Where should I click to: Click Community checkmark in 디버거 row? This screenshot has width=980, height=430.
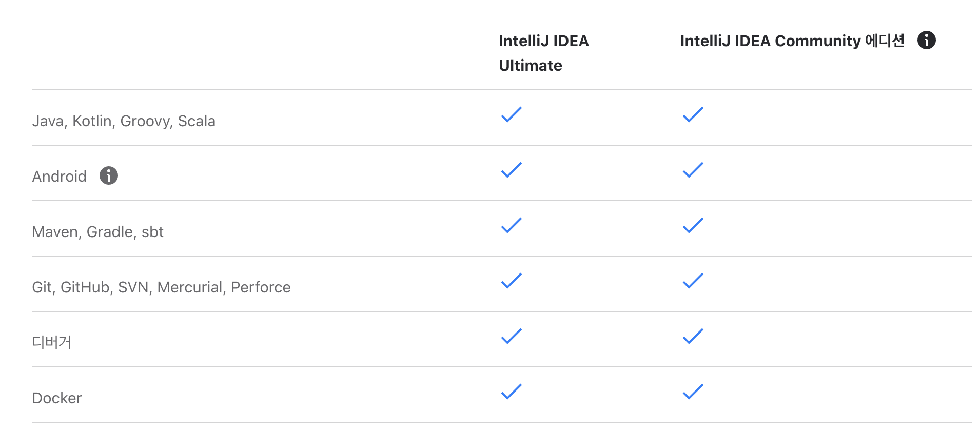click(693, 336)
